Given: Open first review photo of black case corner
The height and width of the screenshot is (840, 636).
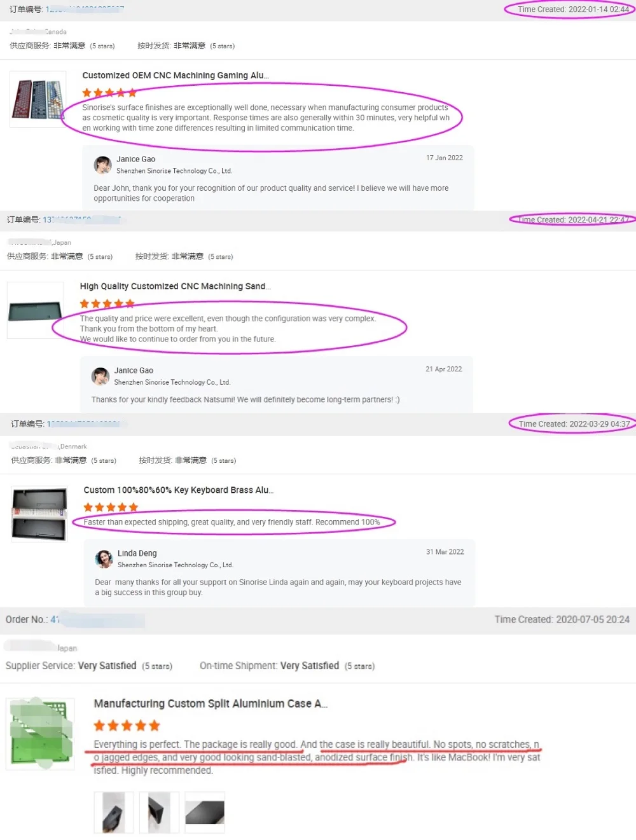Looking at the screenshot, I should point(114,812).
